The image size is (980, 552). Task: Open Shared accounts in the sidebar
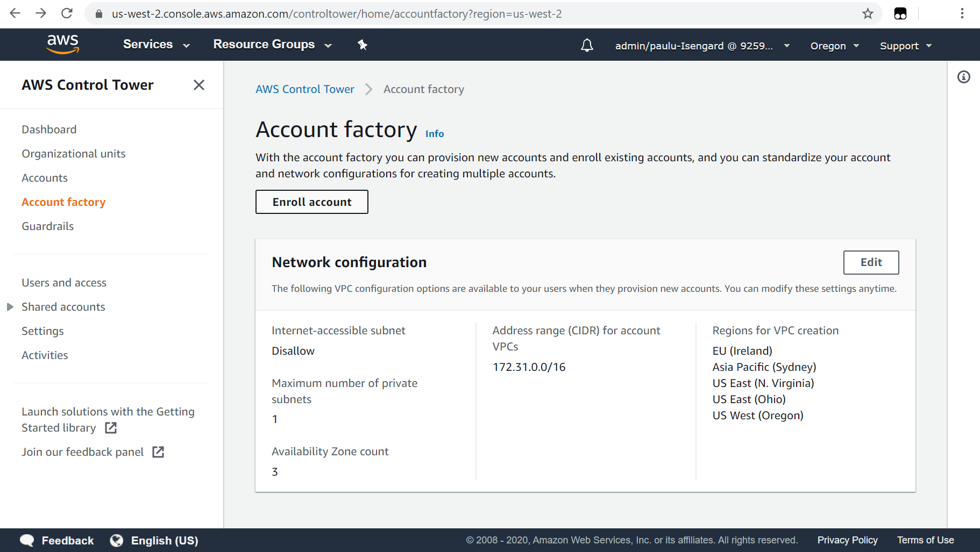(63, 307)
